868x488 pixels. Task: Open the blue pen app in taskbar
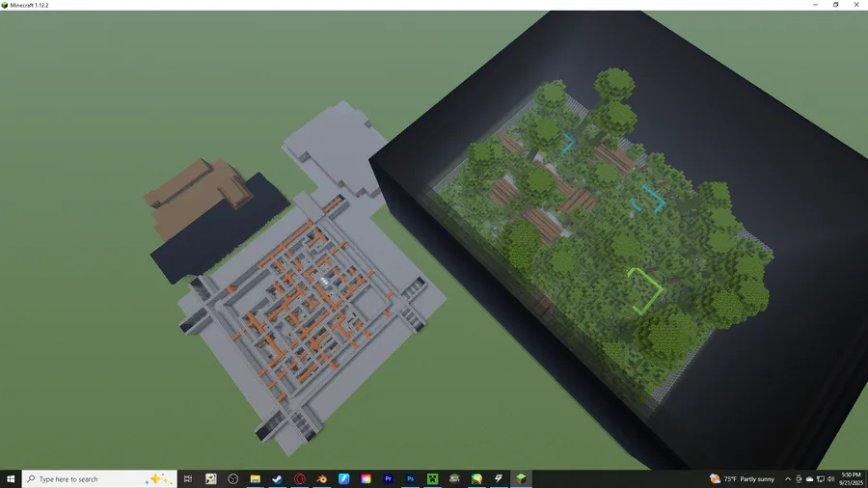tap(343, 479)
